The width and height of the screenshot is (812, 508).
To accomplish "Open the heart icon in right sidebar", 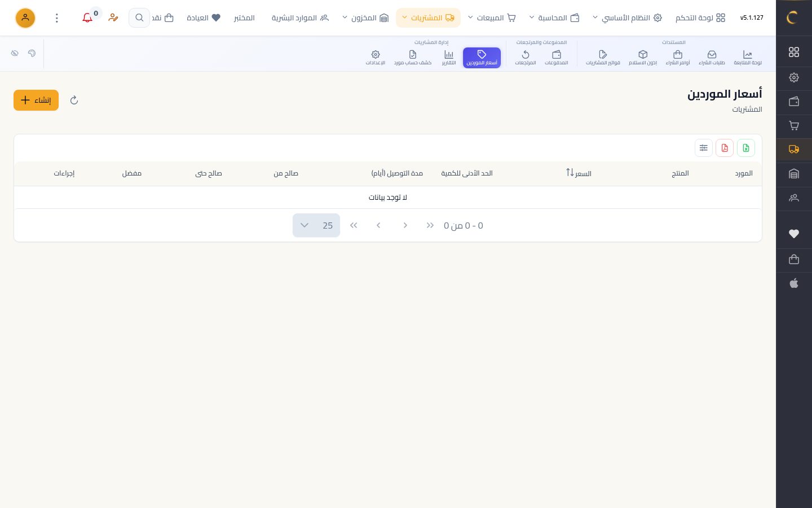I will coord(794,234).
